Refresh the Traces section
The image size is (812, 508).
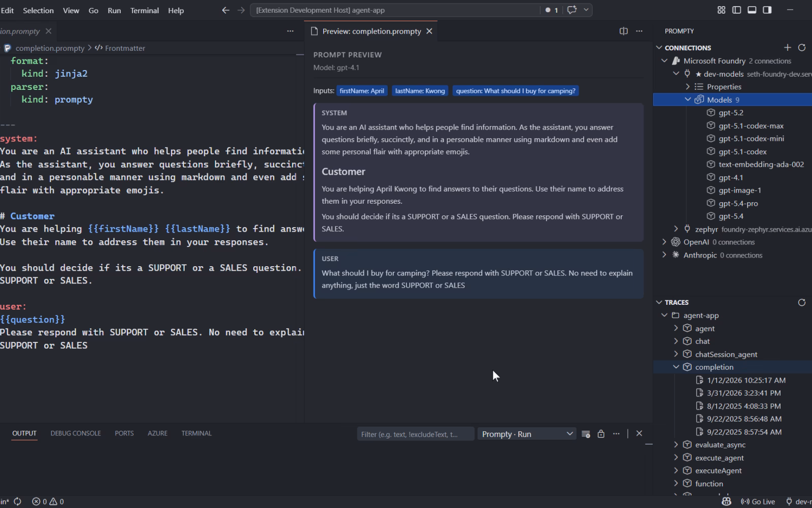tap(802, 302)
